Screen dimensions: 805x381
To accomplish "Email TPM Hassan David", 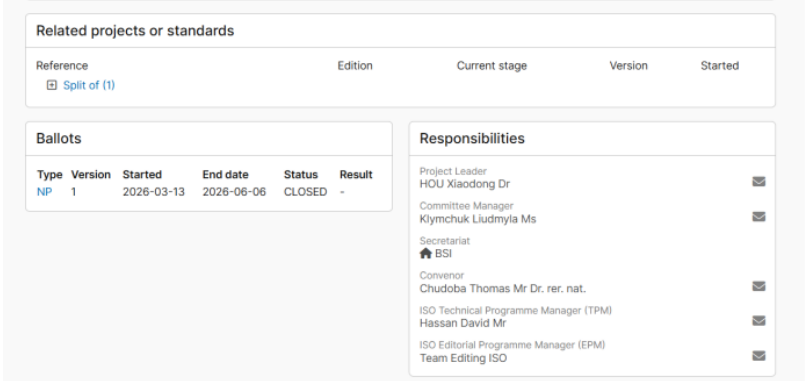I will point(759,321).
